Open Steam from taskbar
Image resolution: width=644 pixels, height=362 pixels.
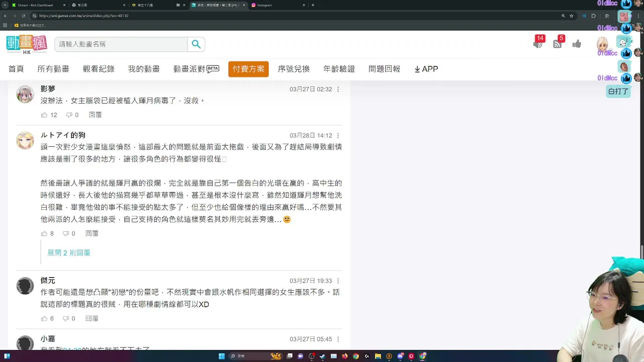point(323,356)
